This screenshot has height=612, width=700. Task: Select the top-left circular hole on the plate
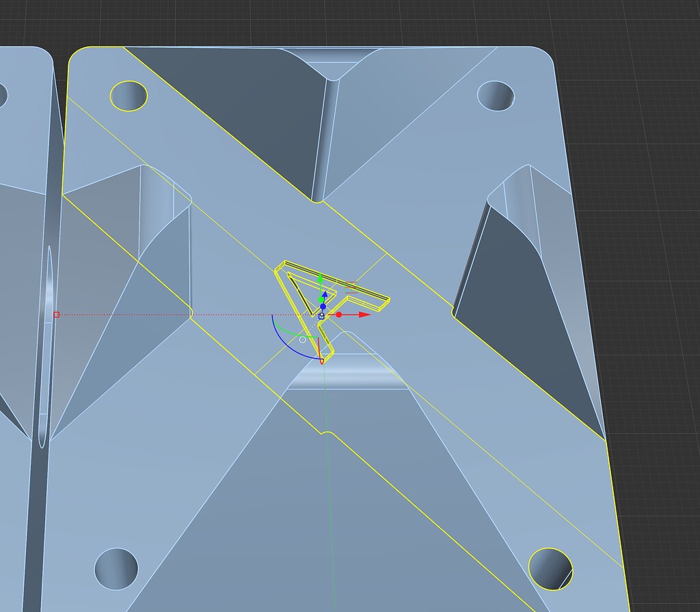(x=127, y=96)
